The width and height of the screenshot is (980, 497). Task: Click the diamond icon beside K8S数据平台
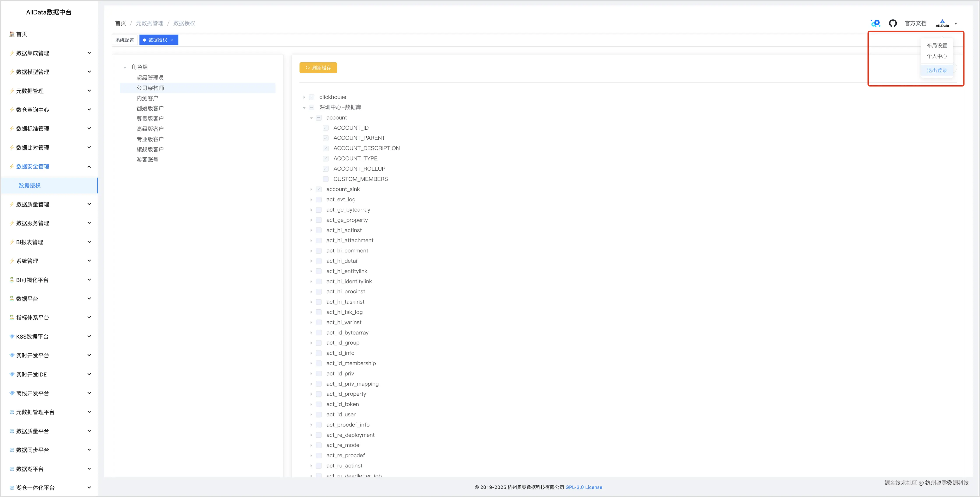pyautogui.click(x=12, y=337)
